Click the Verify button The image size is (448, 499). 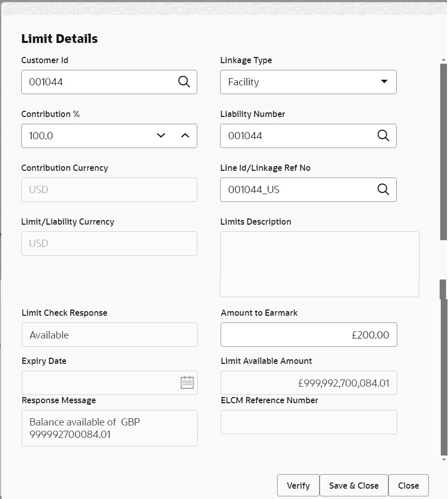298,485
